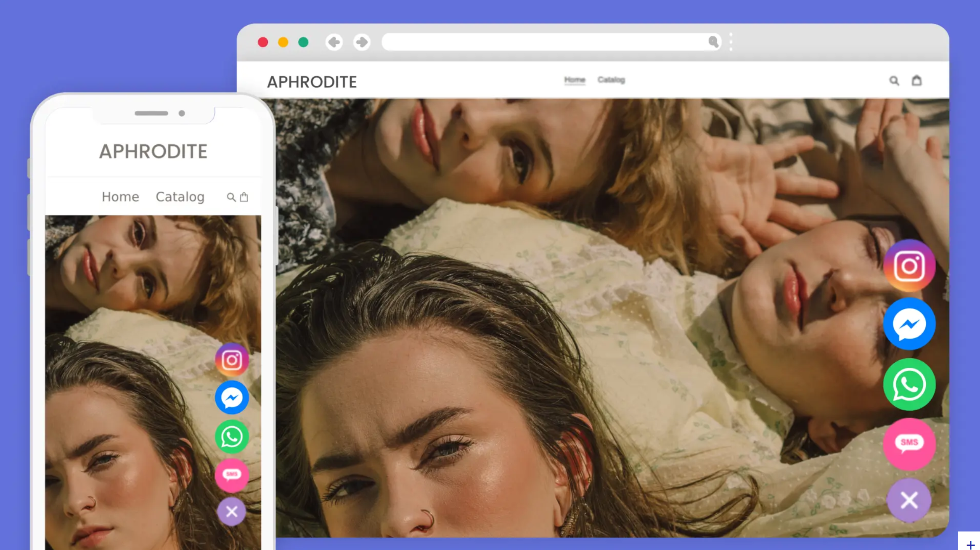Viewport: 980px width, 550px height.
Task: Click APHRODITE logo in desktop header
Action: tap(312, 82)
